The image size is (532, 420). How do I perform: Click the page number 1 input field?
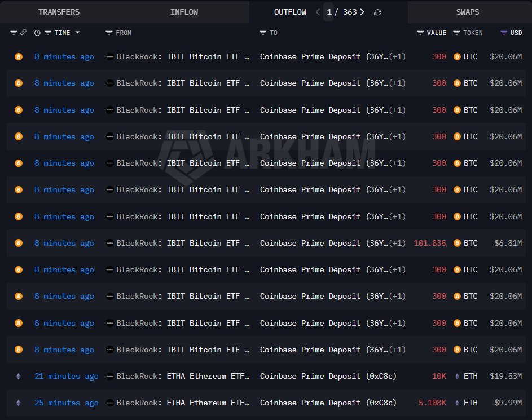[x=329, y=12]
